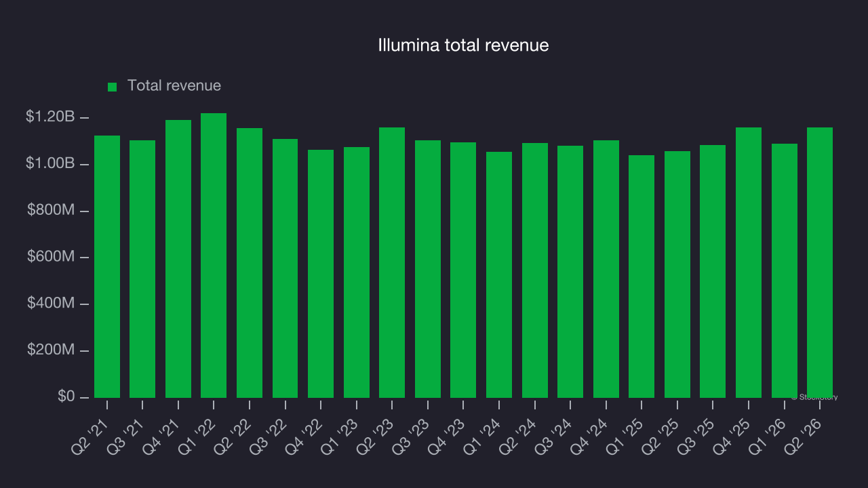Click the "Illumina total revenue" chart title
The image size is (868, 488).
(463, 45)
